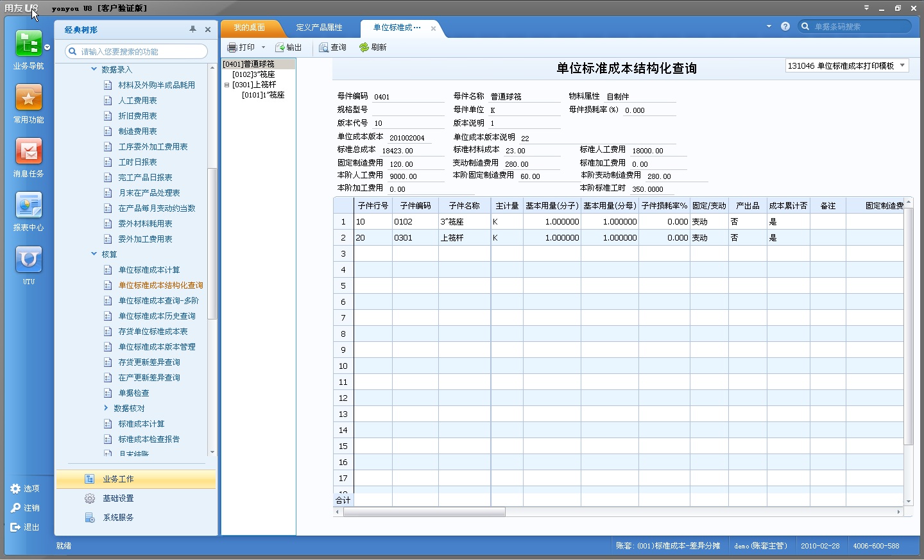This screenshot has width=924, height=560.
Task: Open 单位标准成本历史查询 item
Action: pos(157,316)
